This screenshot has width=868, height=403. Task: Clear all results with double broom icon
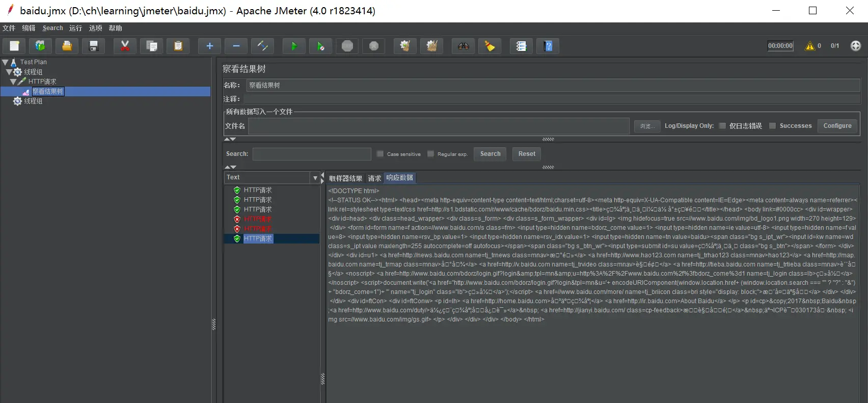pyautogui.click(x=431, y=46)
